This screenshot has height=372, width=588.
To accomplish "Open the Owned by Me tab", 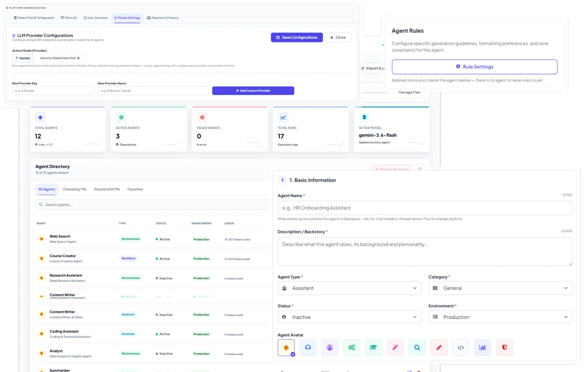I will (74, 189).
